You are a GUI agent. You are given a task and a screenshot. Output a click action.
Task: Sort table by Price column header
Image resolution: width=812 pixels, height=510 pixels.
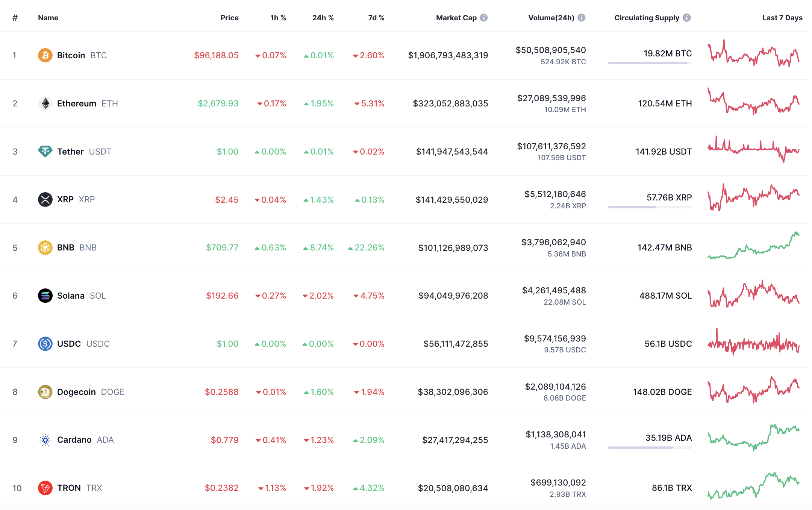[x=229, y=18]
